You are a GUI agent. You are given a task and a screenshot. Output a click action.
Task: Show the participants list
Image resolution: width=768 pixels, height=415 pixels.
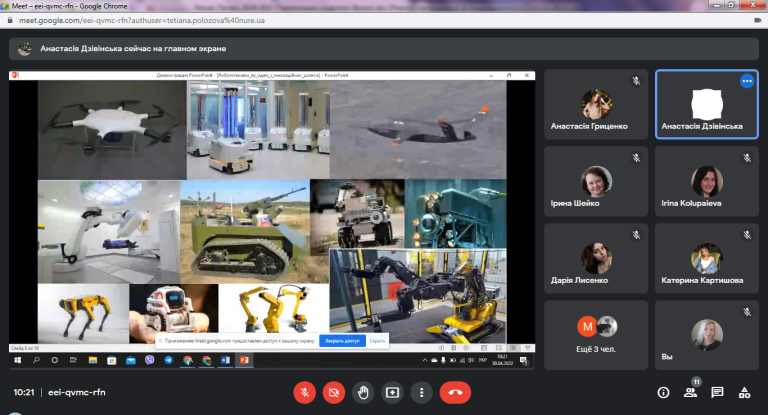pos(690,392)
